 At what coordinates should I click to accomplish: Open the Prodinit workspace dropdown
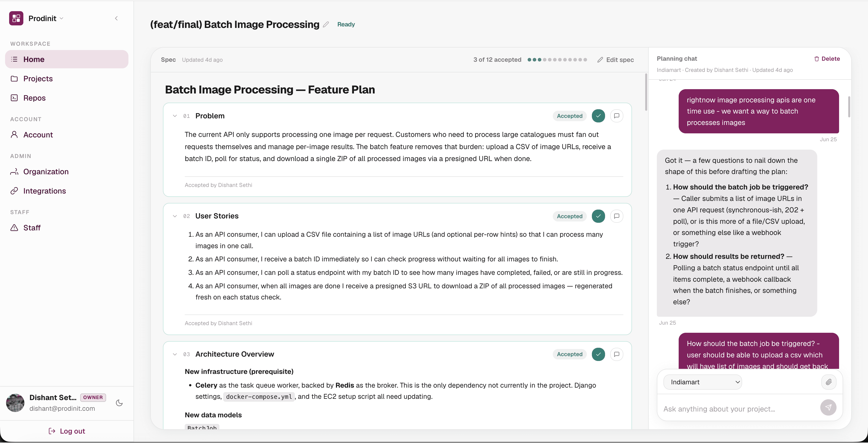46,18
